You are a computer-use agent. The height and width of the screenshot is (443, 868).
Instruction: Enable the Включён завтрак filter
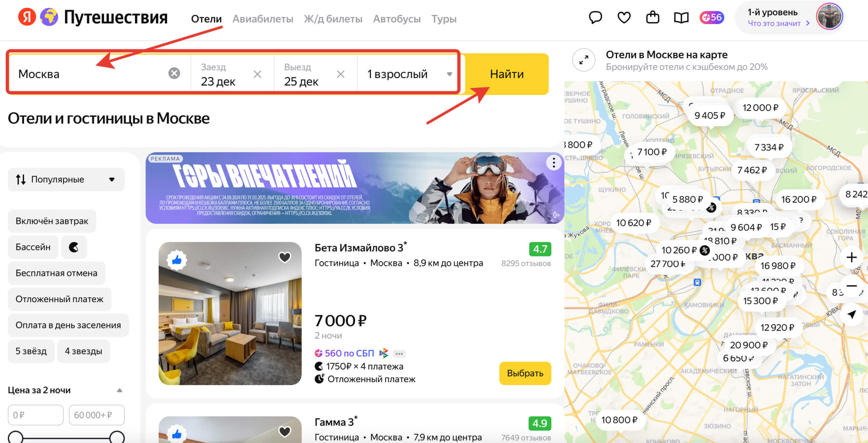click(52, 221)
